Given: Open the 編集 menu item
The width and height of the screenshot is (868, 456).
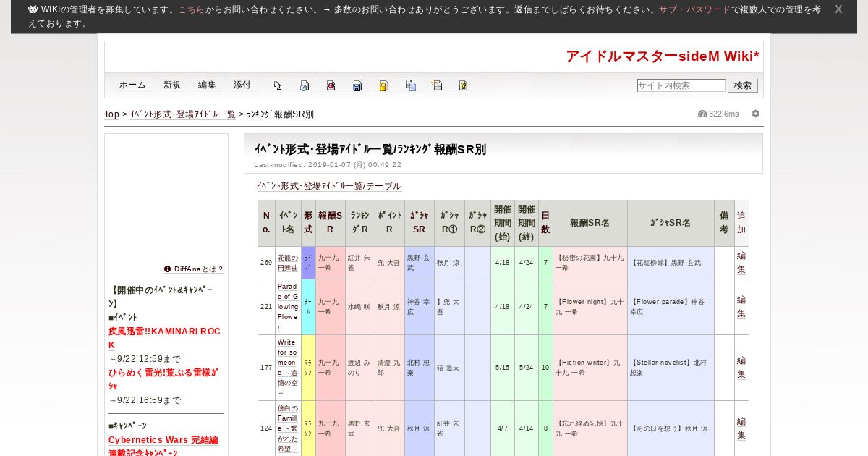Looking at the screenshot, I should [207, 85].
